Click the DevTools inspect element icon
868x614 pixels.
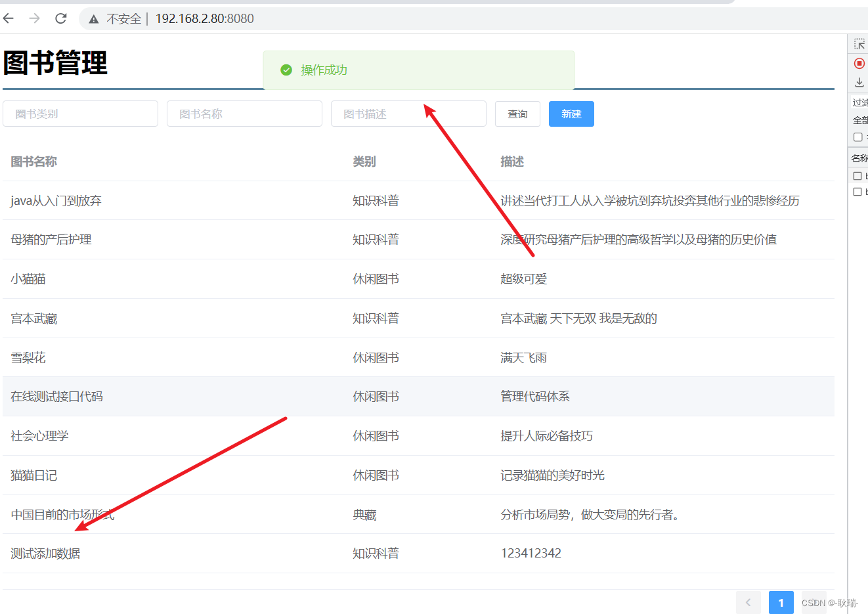859,44
